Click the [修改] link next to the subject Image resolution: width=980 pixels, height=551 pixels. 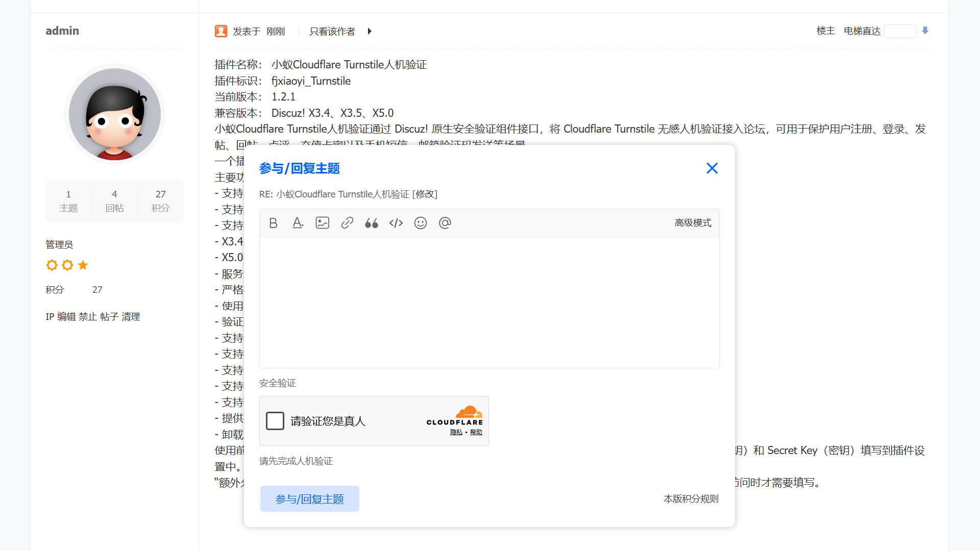(425, 194)
